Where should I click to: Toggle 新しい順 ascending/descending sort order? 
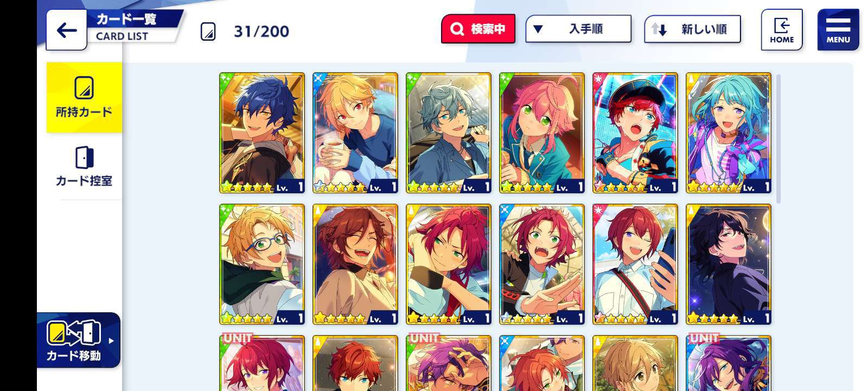[692, 29]
